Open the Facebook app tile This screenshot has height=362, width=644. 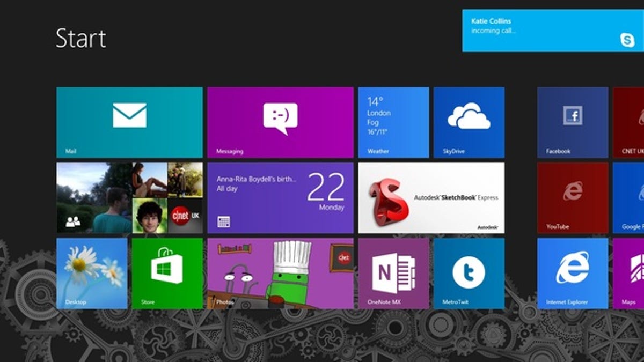572,122
